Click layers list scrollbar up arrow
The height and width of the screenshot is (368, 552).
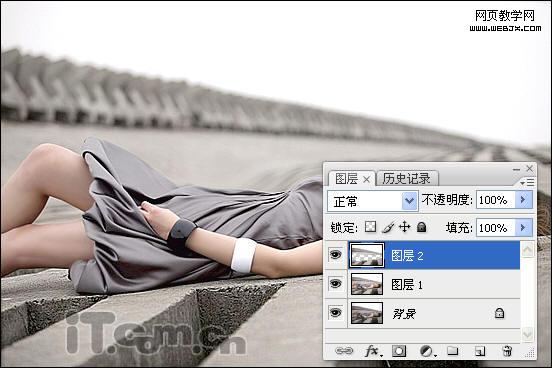click(527, 250)
